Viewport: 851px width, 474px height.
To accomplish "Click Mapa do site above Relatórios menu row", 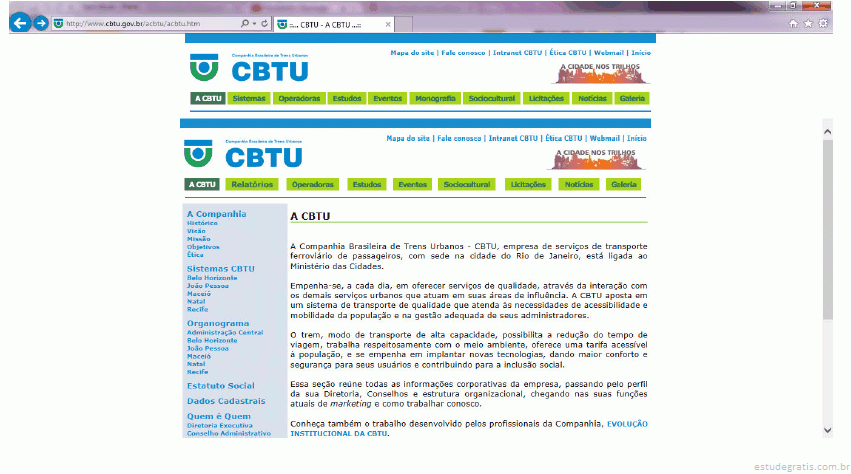I will coord(408,138).
